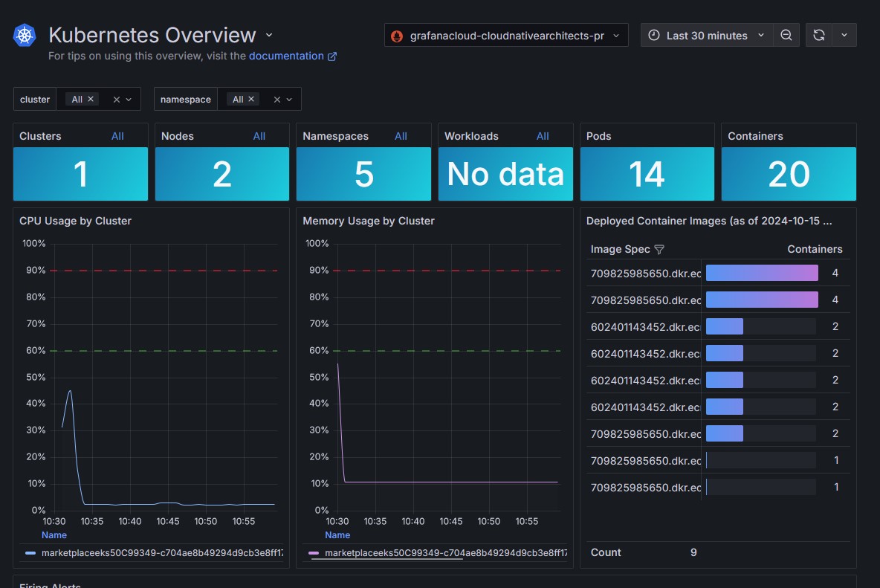Open the Last 30 minutes time picker
Image resolution: width=880 pixels, height=588 pixels.
click(x=706, y=36)
